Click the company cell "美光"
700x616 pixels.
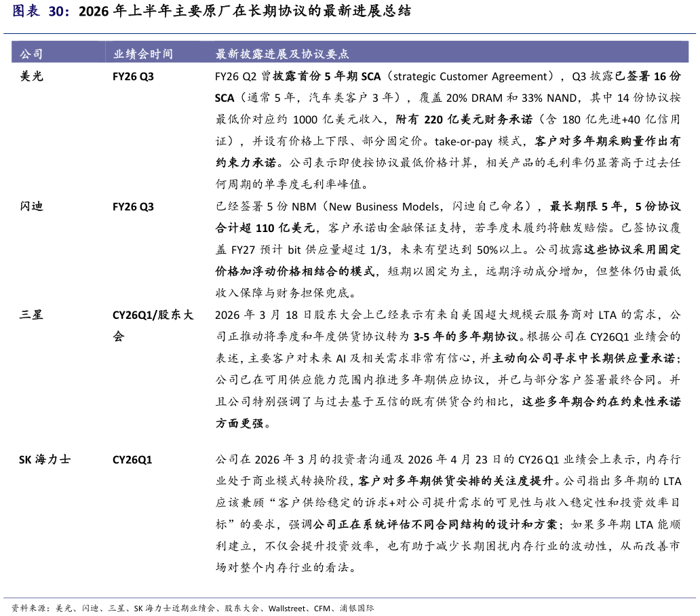(31, 77)
